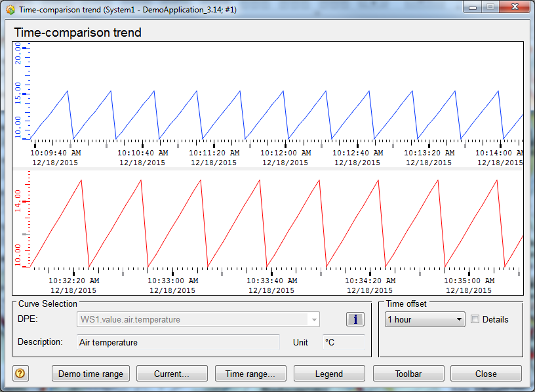Viewport: 535px width, 392px height.
Task: Close the window with the red X button
Action: tap(513, 9)
